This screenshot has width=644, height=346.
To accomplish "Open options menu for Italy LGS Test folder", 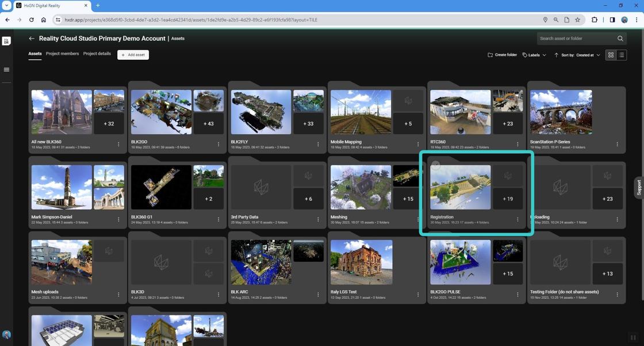I will click(418, 295).
